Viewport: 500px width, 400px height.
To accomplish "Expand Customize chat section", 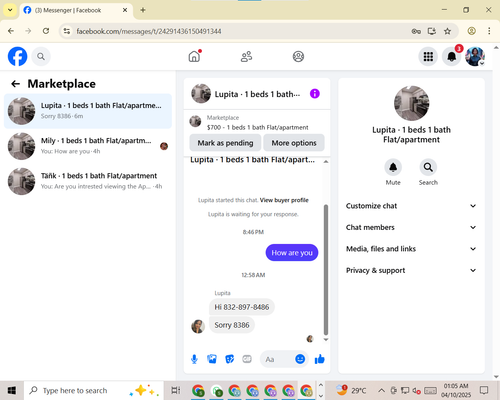I will click(411, 206).
